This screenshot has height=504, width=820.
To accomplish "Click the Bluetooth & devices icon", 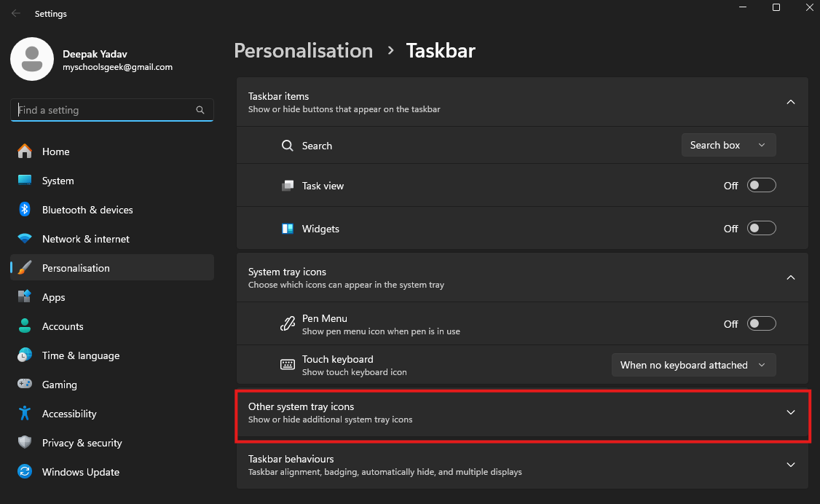I will pos(25,210).
